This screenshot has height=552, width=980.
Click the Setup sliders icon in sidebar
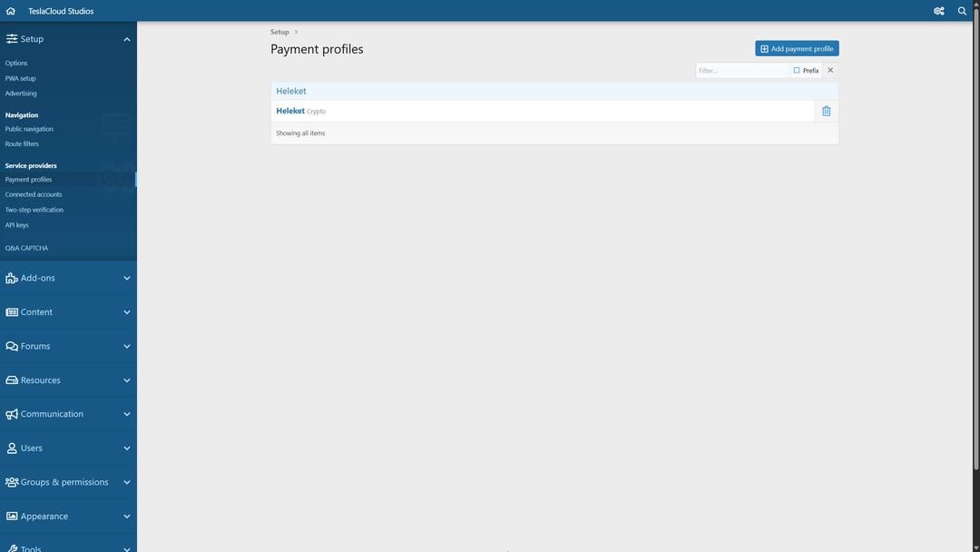tap(11, 38)
